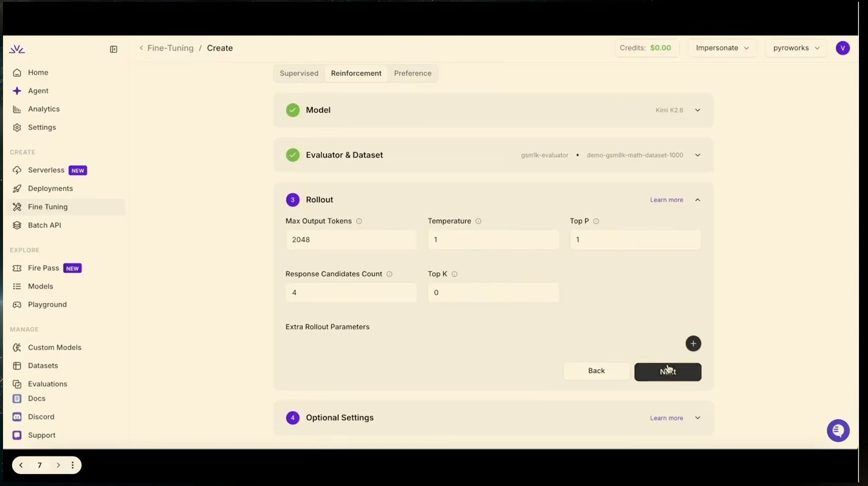868x486 pixels.
Task: Focus the Max Output Tokens field
Action: coord(351,240)
